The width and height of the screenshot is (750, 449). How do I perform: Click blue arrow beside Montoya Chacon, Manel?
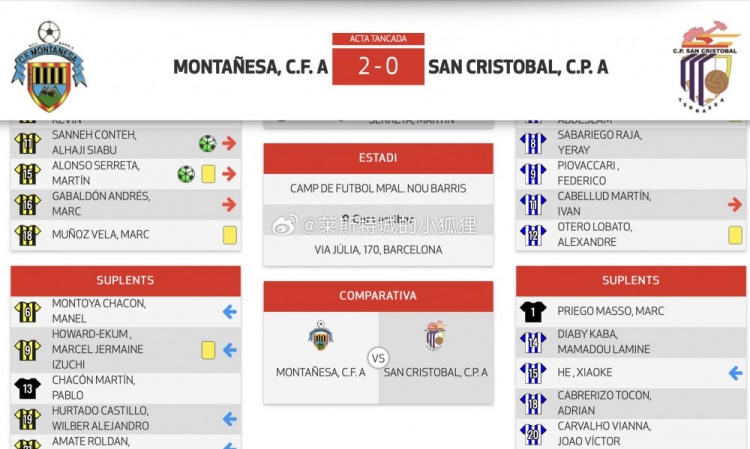click(x=230, y=312)
